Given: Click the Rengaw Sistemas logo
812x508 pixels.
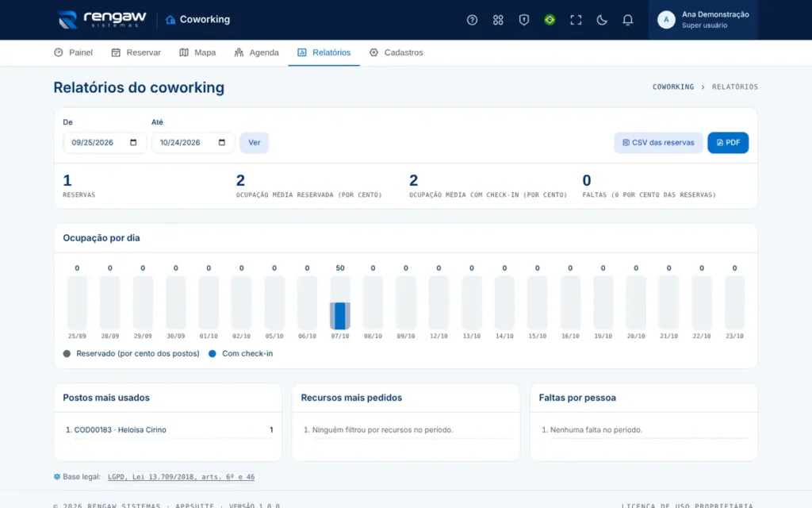Looking at the screenshot, I should point(101,20).
